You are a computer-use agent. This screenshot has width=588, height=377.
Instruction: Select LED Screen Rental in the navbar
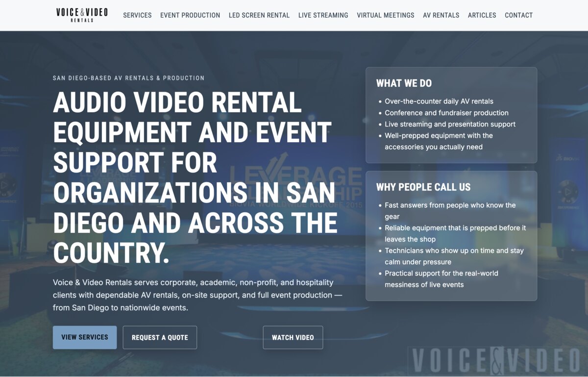259,15
